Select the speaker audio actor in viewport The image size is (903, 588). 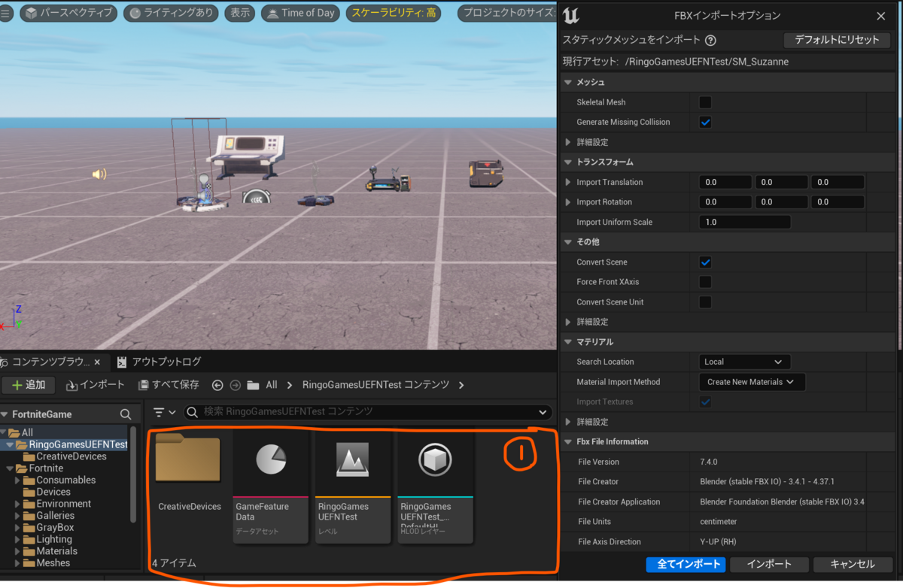(x=99, y=174)
